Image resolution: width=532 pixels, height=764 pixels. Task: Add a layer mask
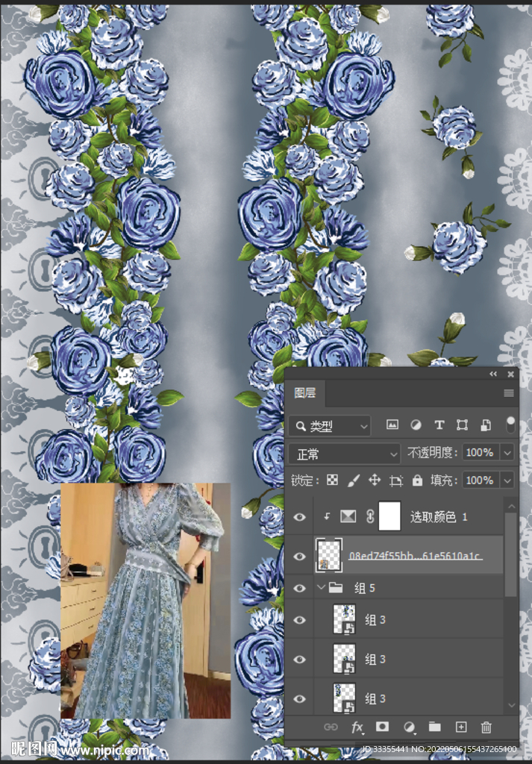click(383, 727)
